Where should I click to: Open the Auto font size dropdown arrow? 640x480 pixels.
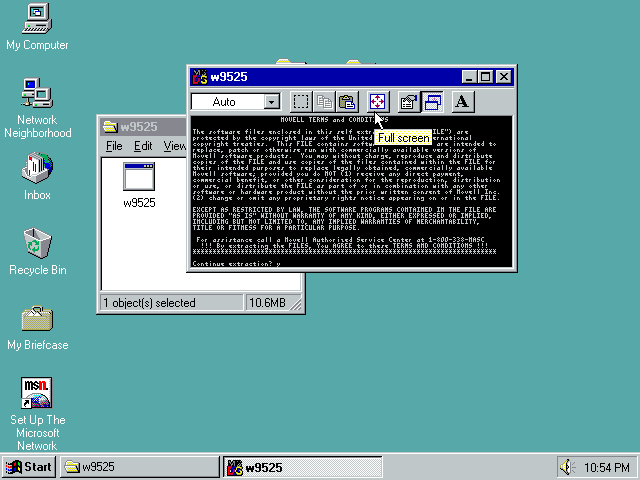coord(271,102)
